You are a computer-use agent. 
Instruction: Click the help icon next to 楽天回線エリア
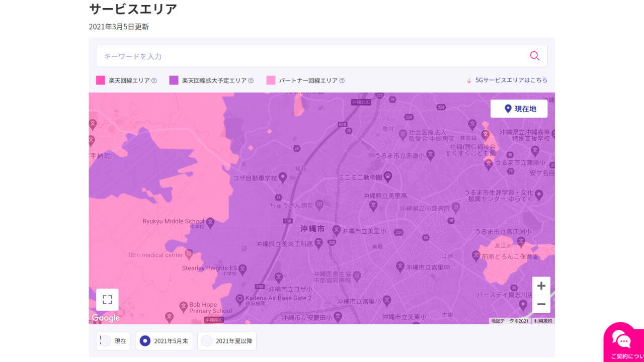pyautogui.click(x=153, y=80)
